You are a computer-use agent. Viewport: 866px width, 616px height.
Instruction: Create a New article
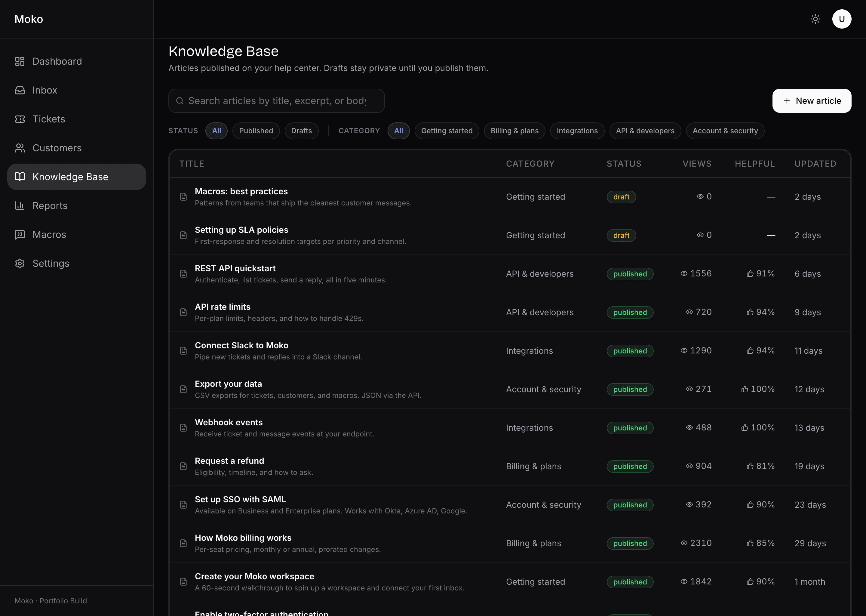click(x=812, y=101)
